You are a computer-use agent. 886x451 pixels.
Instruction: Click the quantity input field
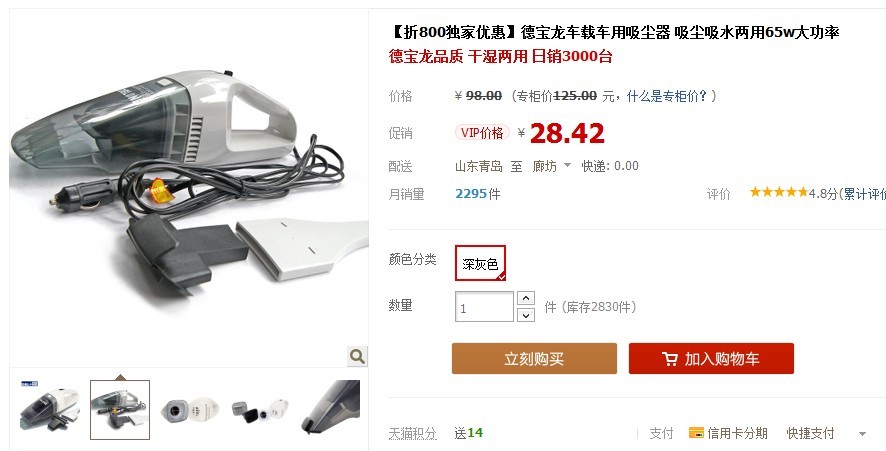pyautogui.click(x=484, y=306)
